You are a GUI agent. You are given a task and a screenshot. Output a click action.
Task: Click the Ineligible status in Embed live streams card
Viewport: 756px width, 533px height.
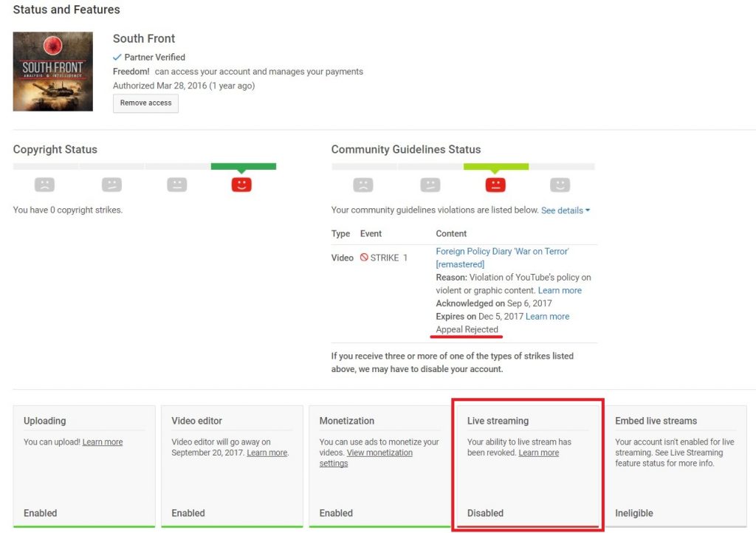click(x=634, y=513)
